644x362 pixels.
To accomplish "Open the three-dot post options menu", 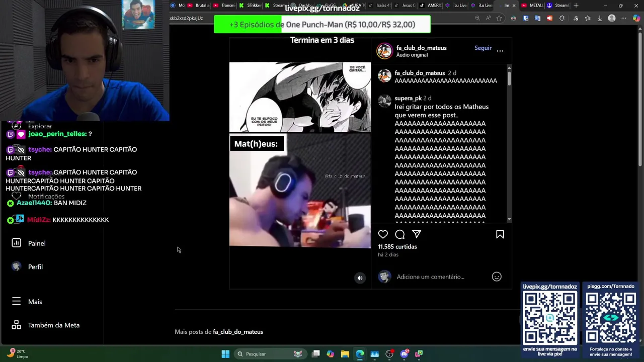I will click(500, 50).
